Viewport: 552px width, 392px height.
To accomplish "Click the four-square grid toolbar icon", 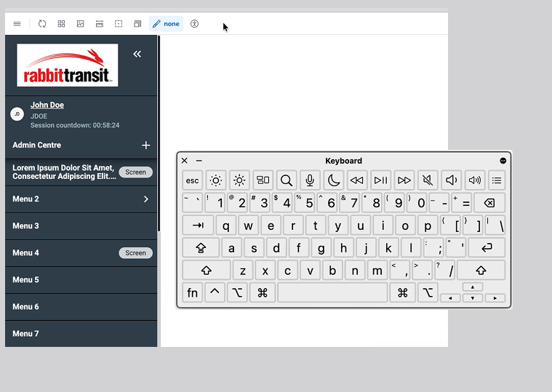I will pos(62,24).
